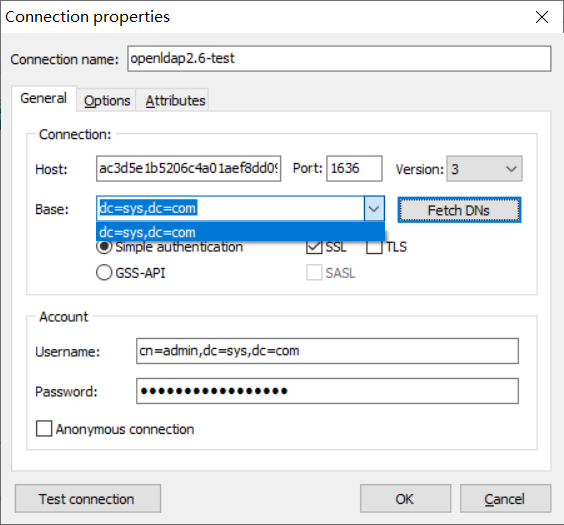Image resolution: width=564 pixels, height=525 pixels.
Task: Click the Connection name field
Action: (x=339, y=59)
